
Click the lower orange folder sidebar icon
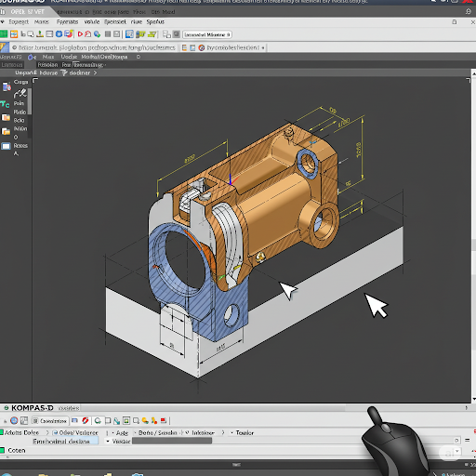6,131
